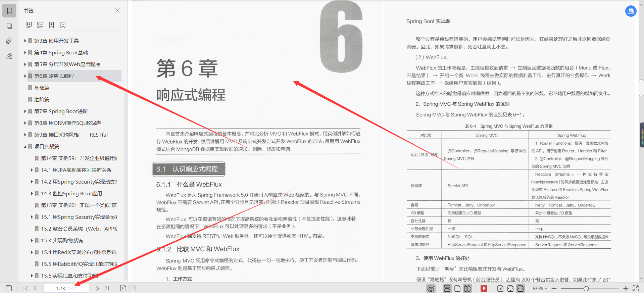Expand 15.1 用Spring Security实现会员 bookmark
This screenshot has height=293, width=644.
pos(32,217)
